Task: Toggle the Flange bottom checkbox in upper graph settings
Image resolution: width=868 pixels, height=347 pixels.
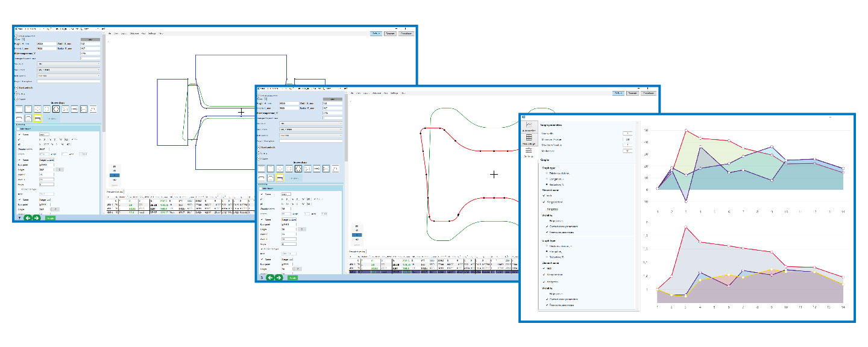Action: pos(545,202)
